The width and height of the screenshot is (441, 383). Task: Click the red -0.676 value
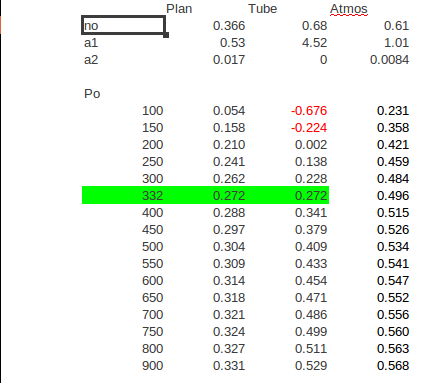309,111
